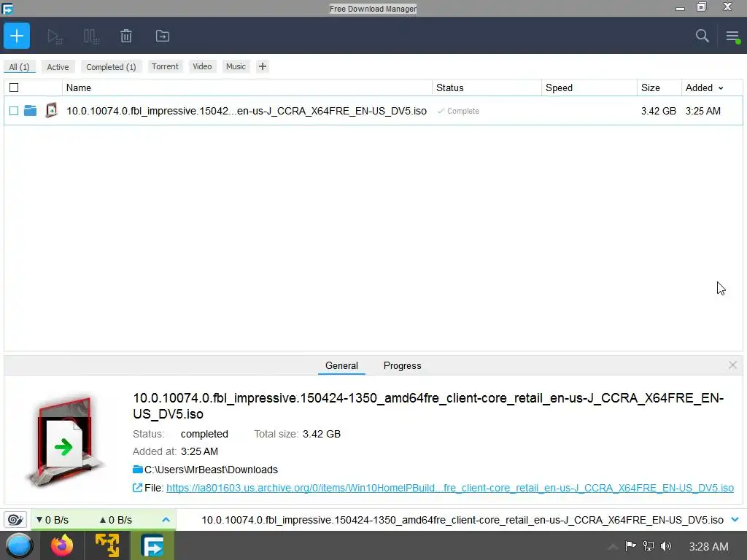Click the full ISO title in details panel
This screenshot has height=560, width=747.
tap(428, 405)
